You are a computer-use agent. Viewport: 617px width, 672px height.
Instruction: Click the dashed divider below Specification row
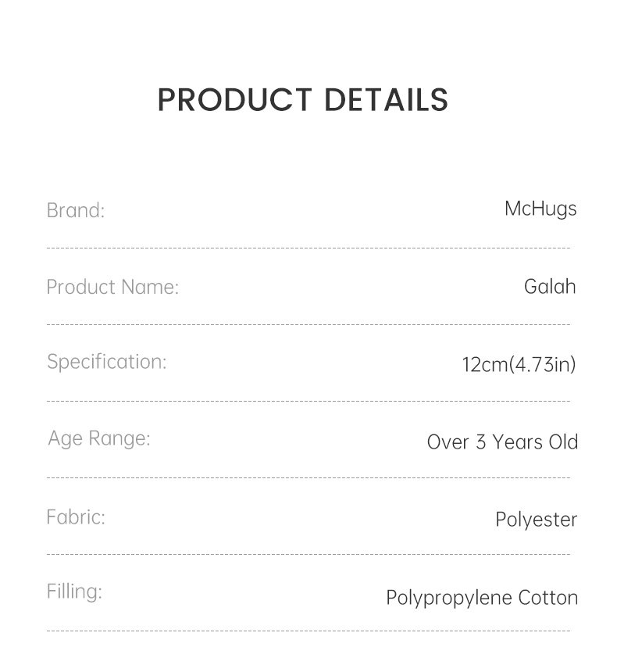[x=308, y=401]
